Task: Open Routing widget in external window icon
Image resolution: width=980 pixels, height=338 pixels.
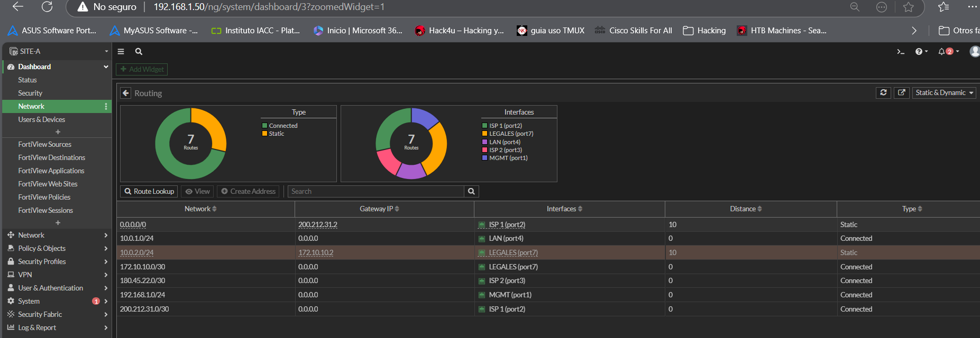Action: tap(902, 93)
